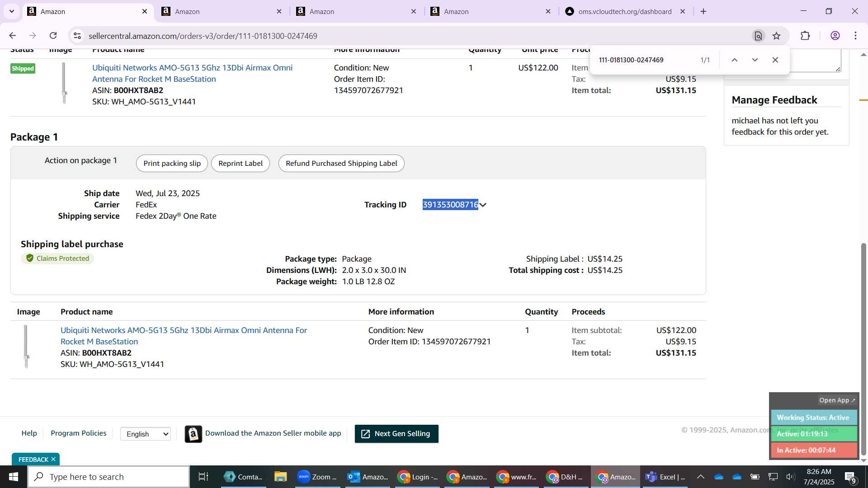Viewport: 868px width, 488px height.
Task: Open the tab search dropdown
Action: point(12,11)
